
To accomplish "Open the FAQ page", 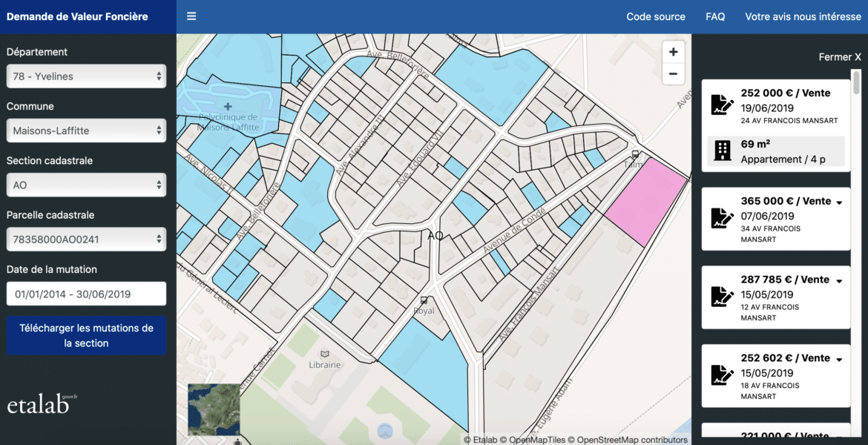I will point(715,16).
